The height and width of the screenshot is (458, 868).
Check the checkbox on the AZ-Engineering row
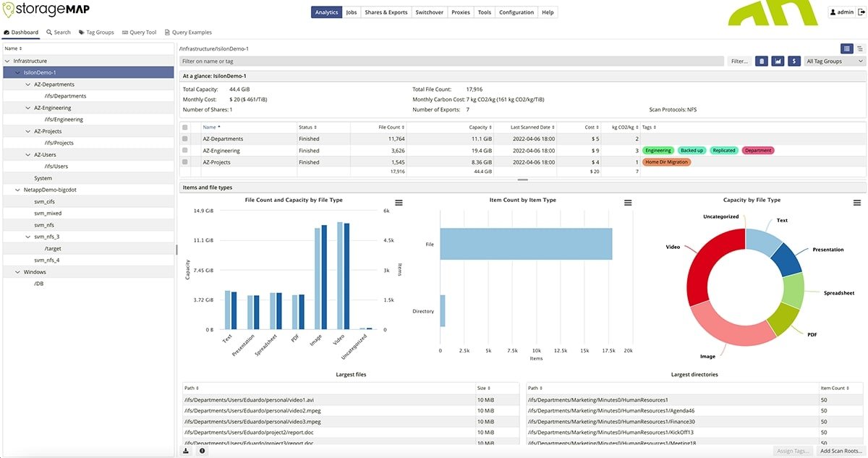(x=185, y=150)
